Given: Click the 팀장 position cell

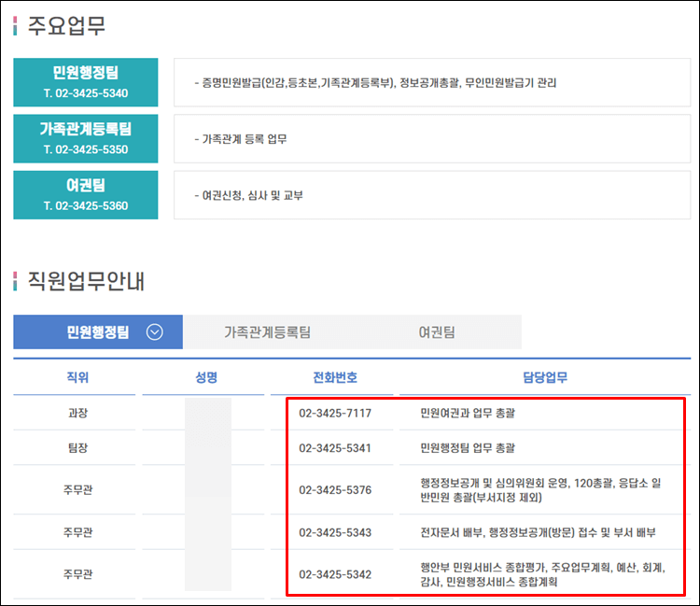Looking at the screenshot, I should pyautogui.click(x=77, y=448).
